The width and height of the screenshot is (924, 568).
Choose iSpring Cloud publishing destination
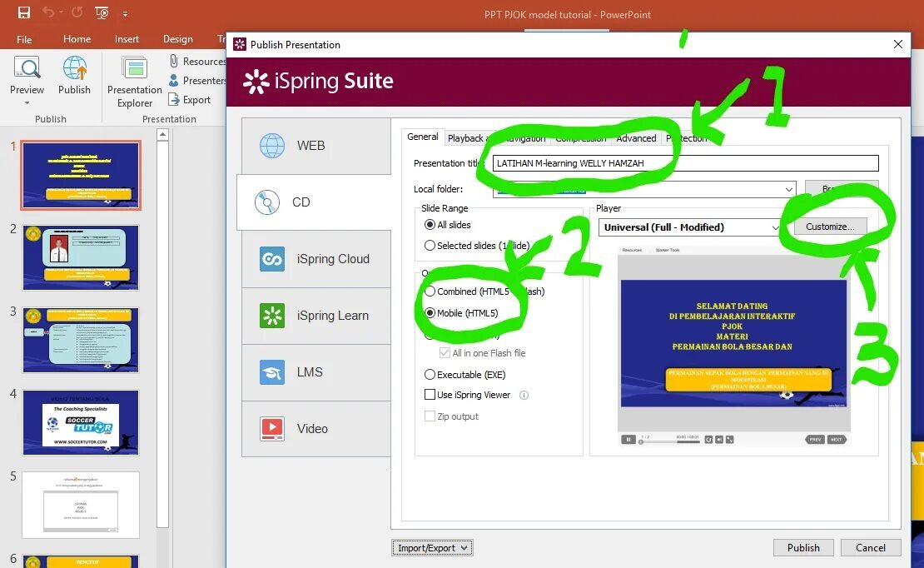click(315, 259)
